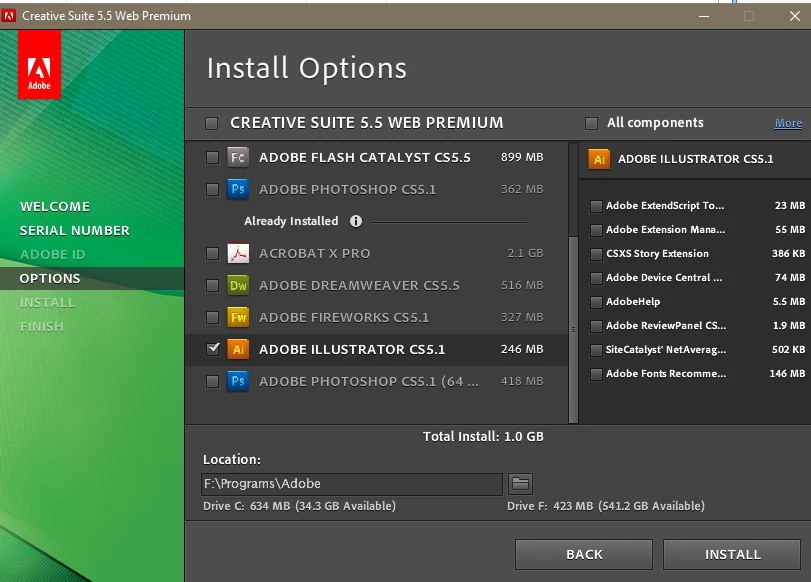Click the BACK button
This screenshot has width=811, height=582.
[x=584, y=555]
